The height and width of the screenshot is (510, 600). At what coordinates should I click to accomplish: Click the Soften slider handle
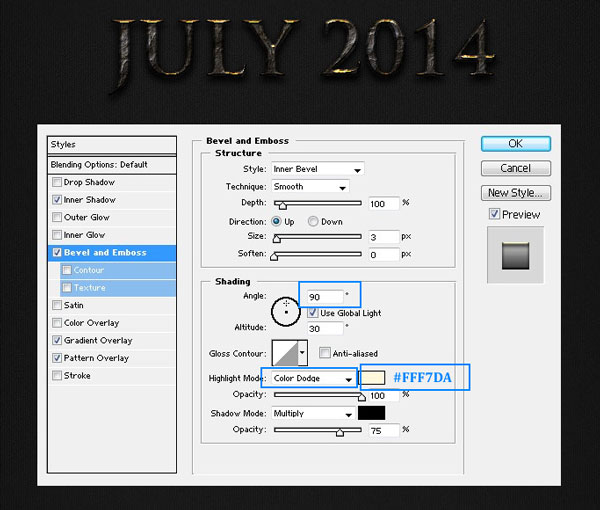pos(274,257)
